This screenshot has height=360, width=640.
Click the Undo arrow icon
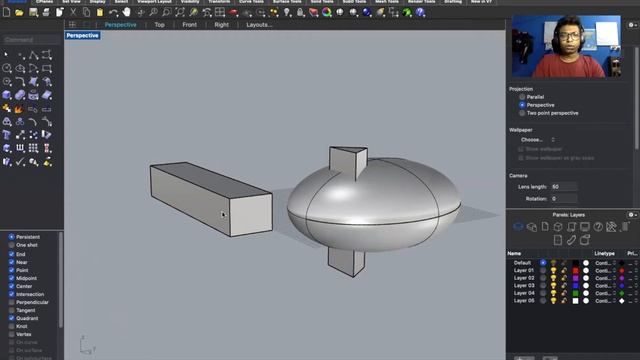pos(113,13)
